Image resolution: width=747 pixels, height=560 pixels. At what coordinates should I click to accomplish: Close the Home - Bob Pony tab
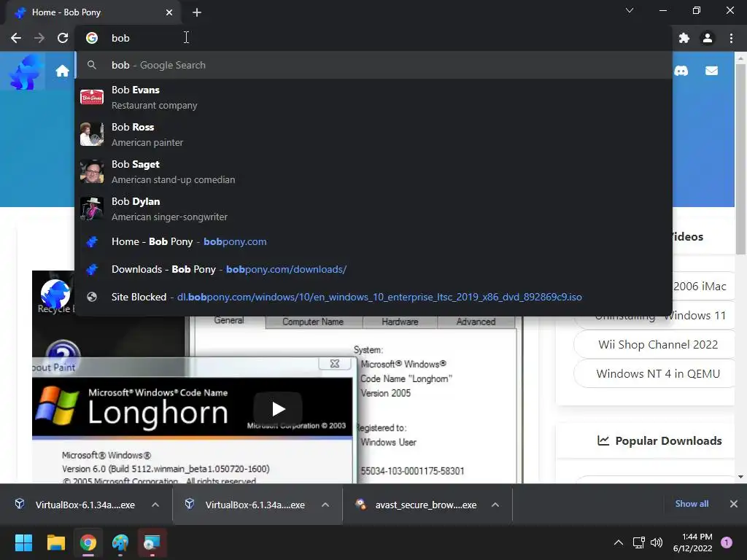(169, 12)
